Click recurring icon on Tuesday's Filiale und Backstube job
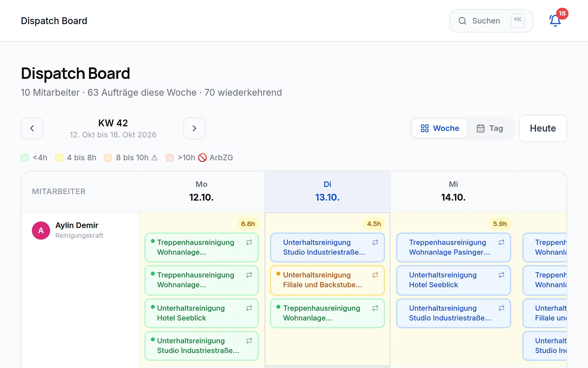This screenshot has width=588, height=368. (375, 275)
